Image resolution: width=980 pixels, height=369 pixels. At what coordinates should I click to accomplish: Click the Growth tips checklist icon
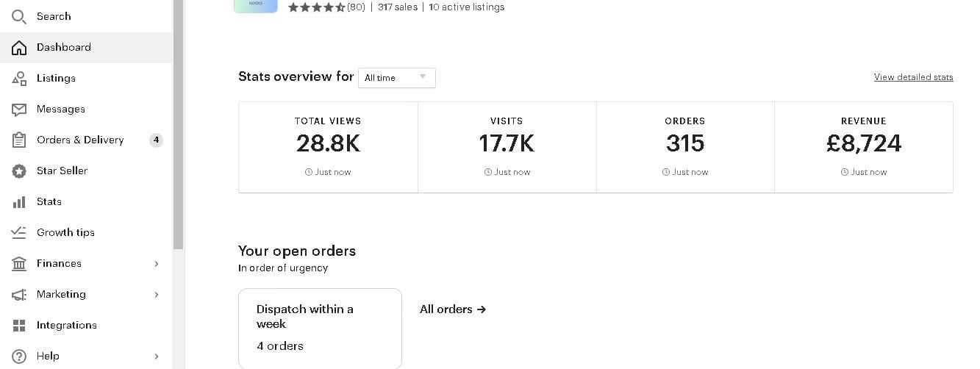click(19, 232)
